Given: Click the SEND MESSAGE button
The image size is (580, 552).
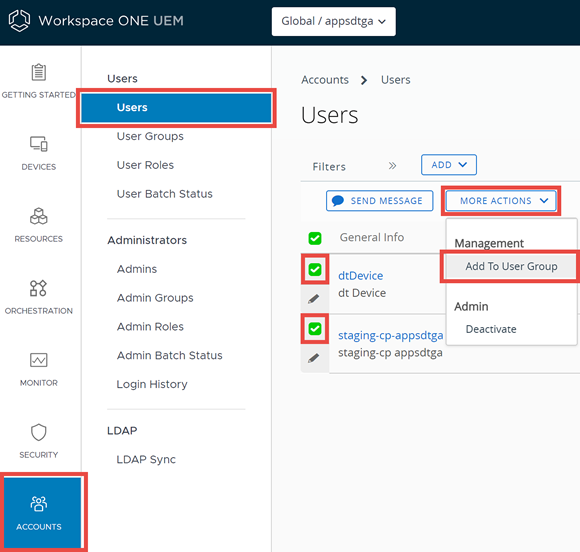Looking at the screenshot, I should [x=380, y=201].
